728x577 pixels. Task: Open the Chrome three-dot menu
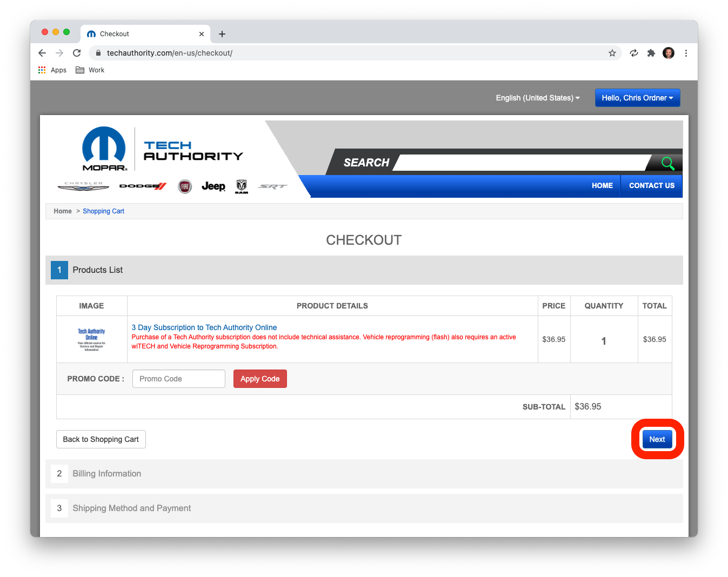686,53
